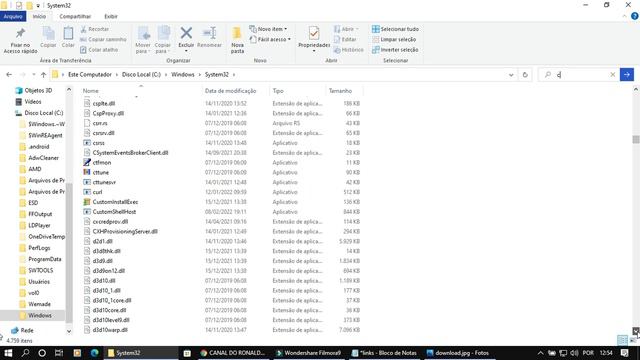Screen dimensions: 640x360
Task: Open the Mover para menu
Action: (x=143, y=40)
